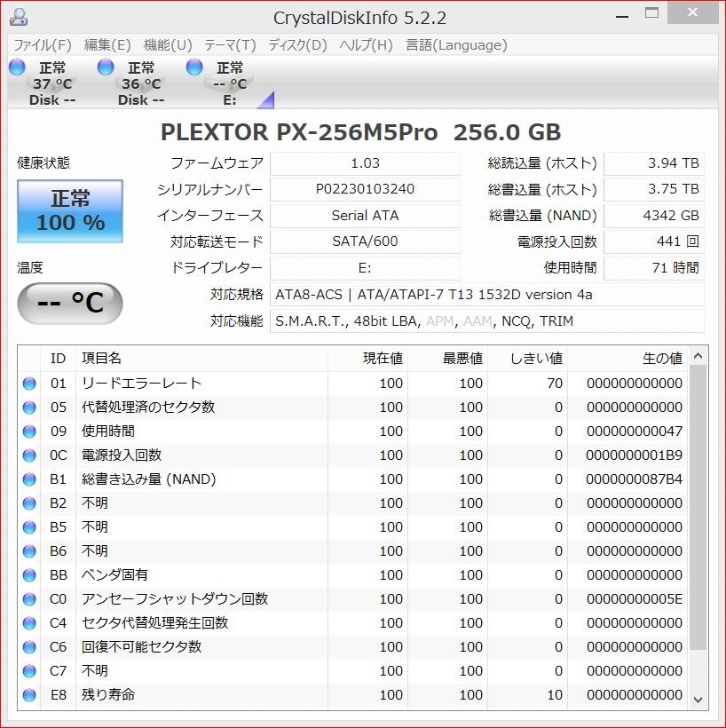Click raw value 000000000047 in 使用時間 row
726x728 pixels.
pos(634,431)
